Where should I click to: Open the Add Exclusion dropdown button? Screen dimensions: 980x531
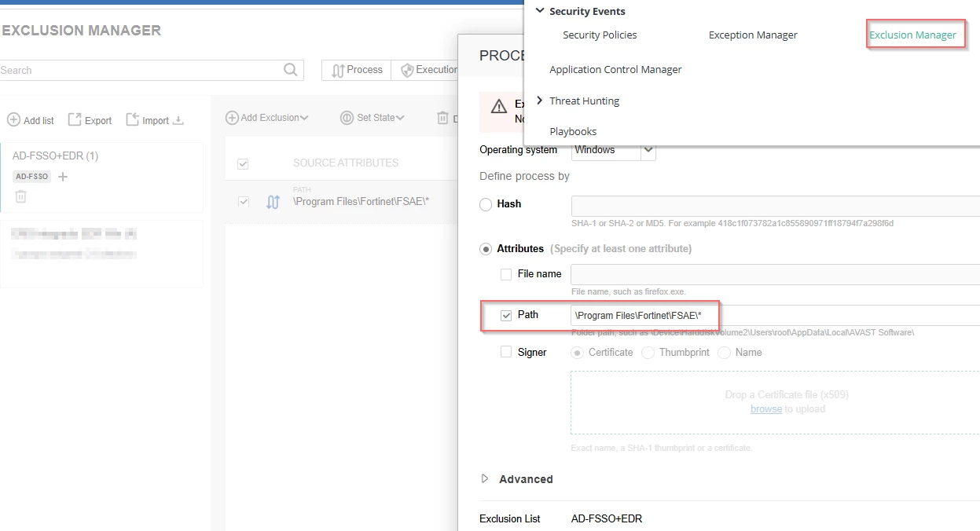click(x=266, y=118)
